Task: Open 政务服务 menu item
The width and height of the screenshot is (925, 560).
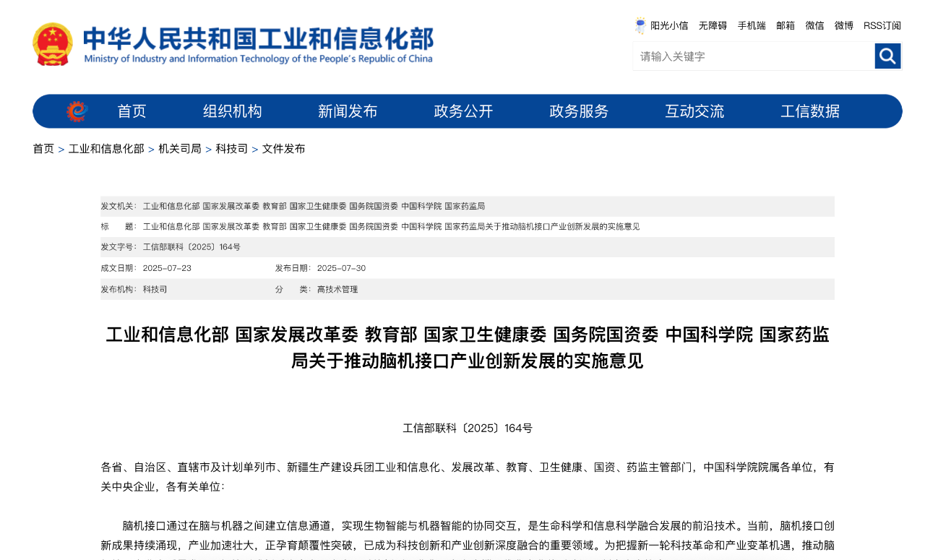Action: (579, 111)
